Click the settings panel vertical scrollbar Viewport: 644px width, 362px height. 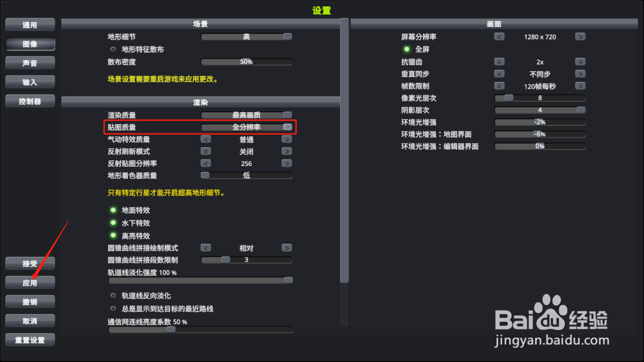pyautogui.click(x=344, y=151)
